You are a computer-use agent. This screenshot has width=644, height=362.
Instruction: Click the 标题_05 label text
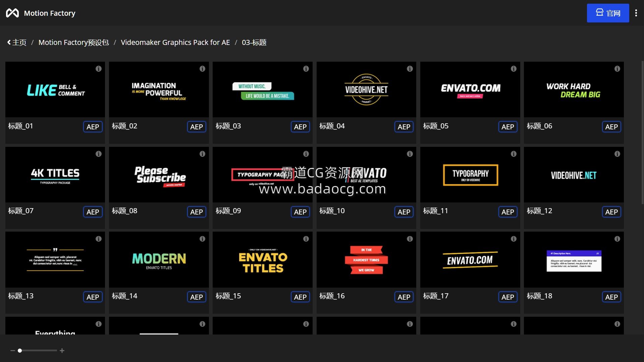coord(435,126)
